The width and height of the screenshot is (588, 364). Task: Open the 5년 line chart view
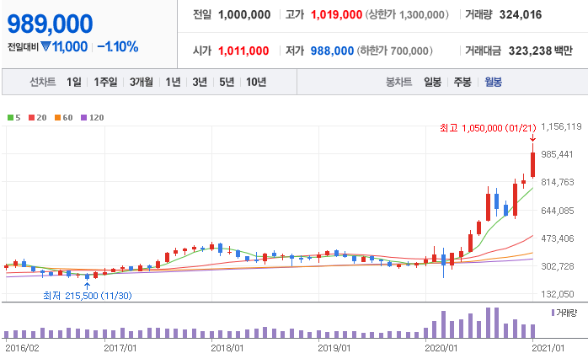[227, 82]
